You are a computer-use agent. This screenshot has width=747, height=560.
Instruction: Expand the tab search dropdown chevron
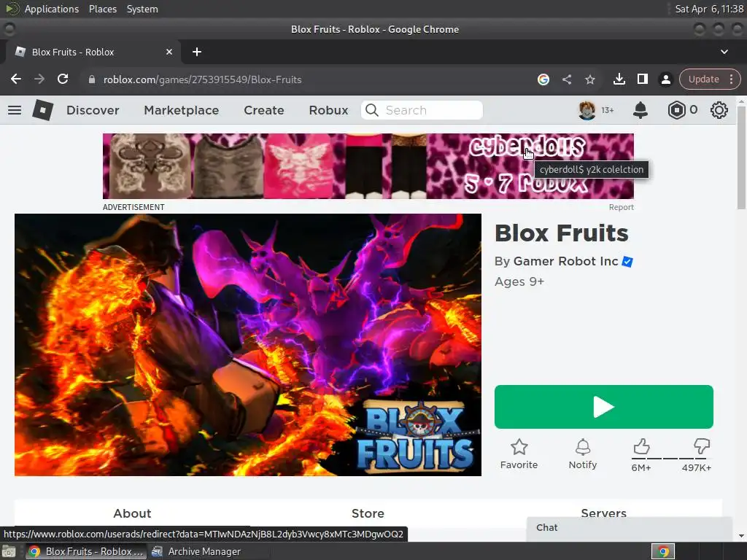[724, 52]
